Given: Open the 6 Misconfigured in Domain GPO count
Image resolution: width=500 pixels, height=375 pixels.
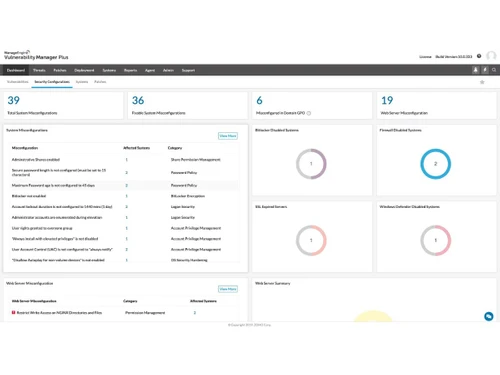Looking at the screenshot, I should point(259,100).
